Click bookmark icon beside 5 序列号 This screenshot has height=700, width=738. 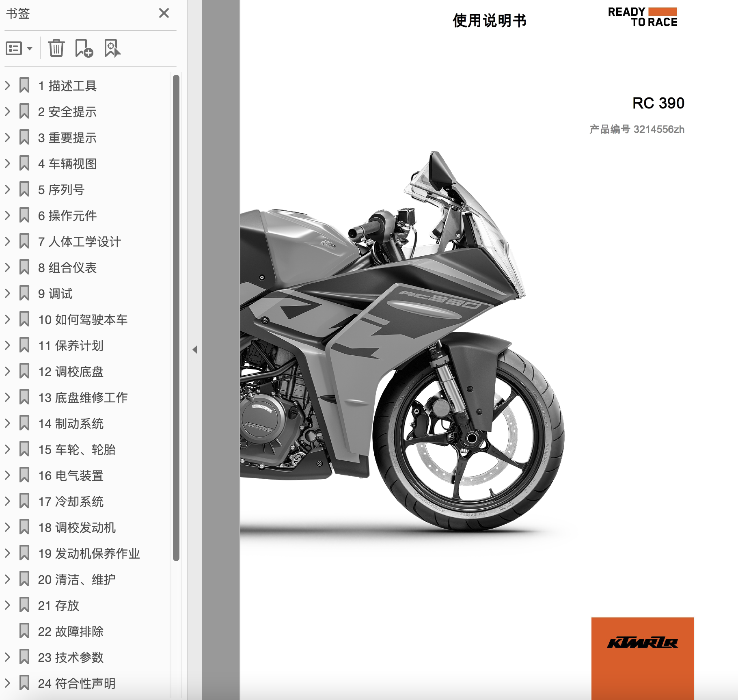click(x=24, y=189)
